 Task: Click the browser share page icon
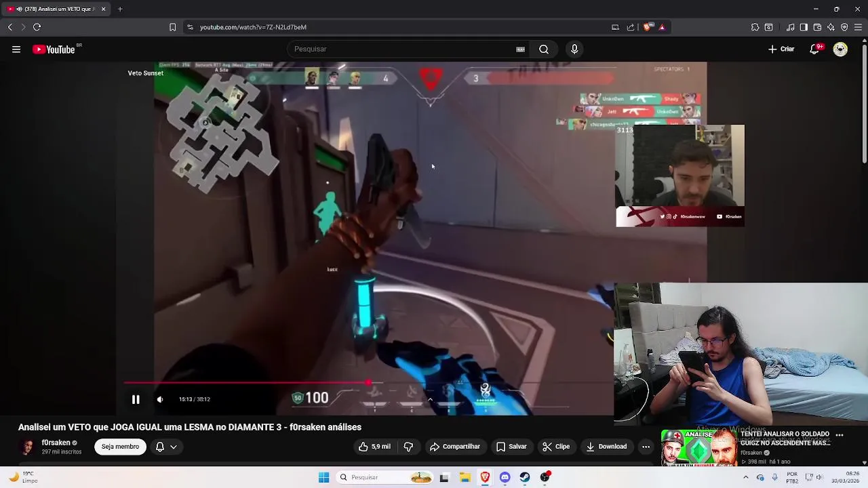point(631,27)
